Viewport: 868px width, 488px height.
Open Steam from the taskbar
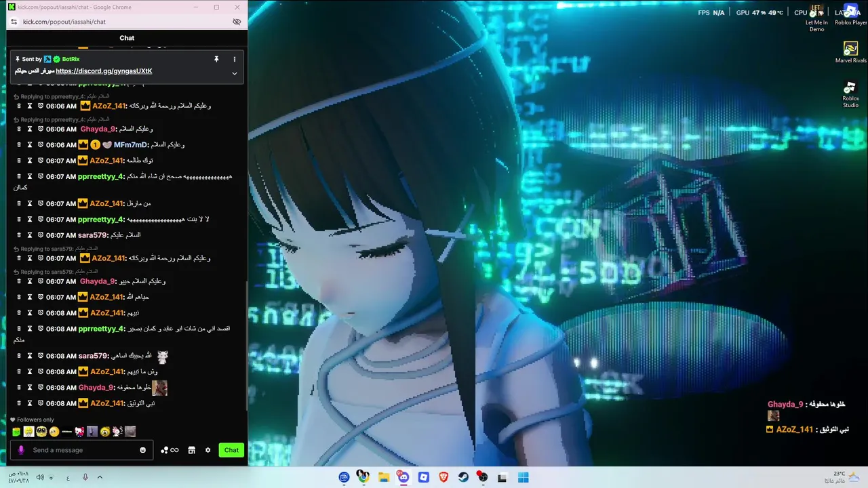[x=463, y=477]
